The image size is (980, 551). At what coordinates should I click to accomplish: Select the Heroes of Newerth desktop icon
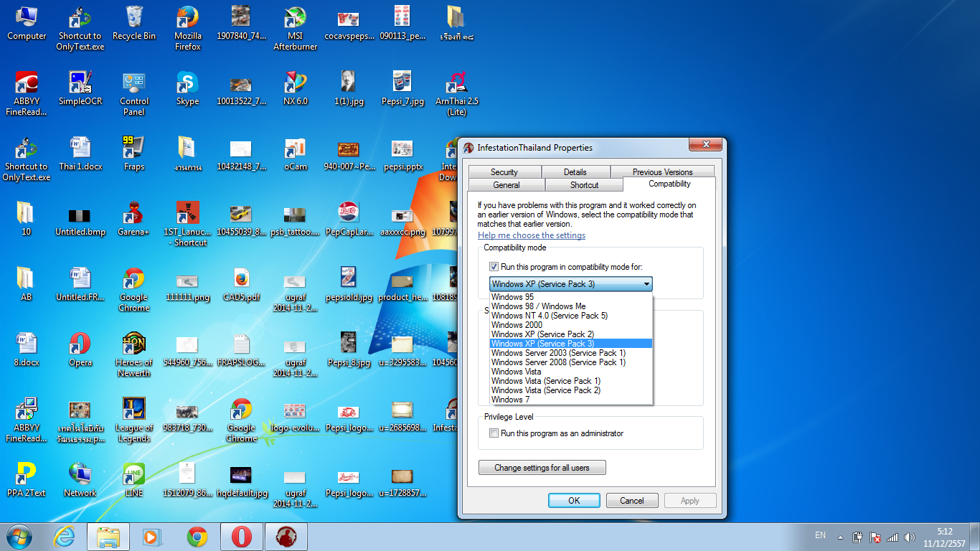134,355
